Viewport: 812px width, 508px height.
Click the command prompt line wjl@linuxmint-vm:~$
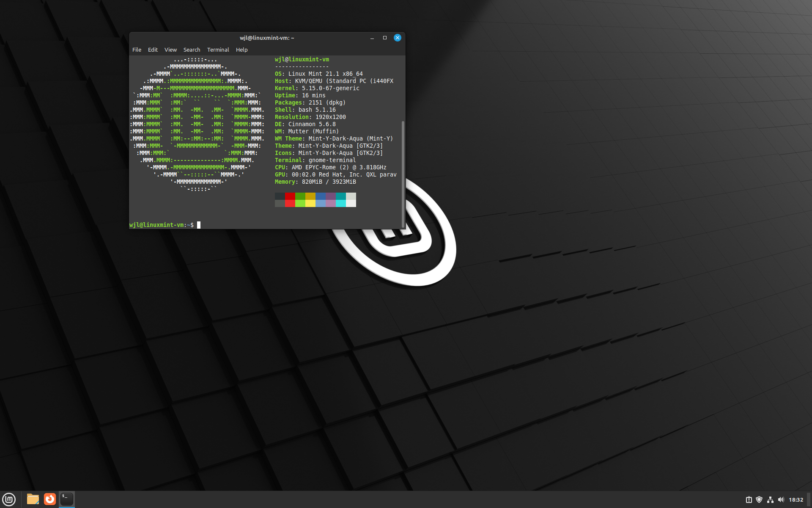coord(162,225)
